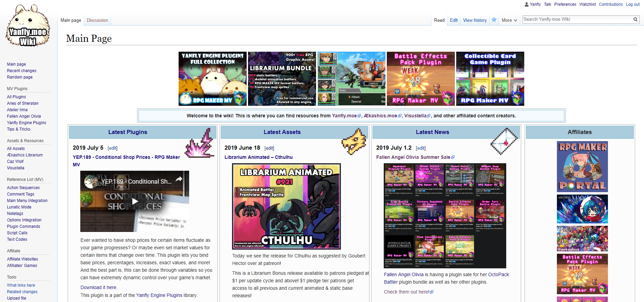Open All Plugins in sidebar

16,97
